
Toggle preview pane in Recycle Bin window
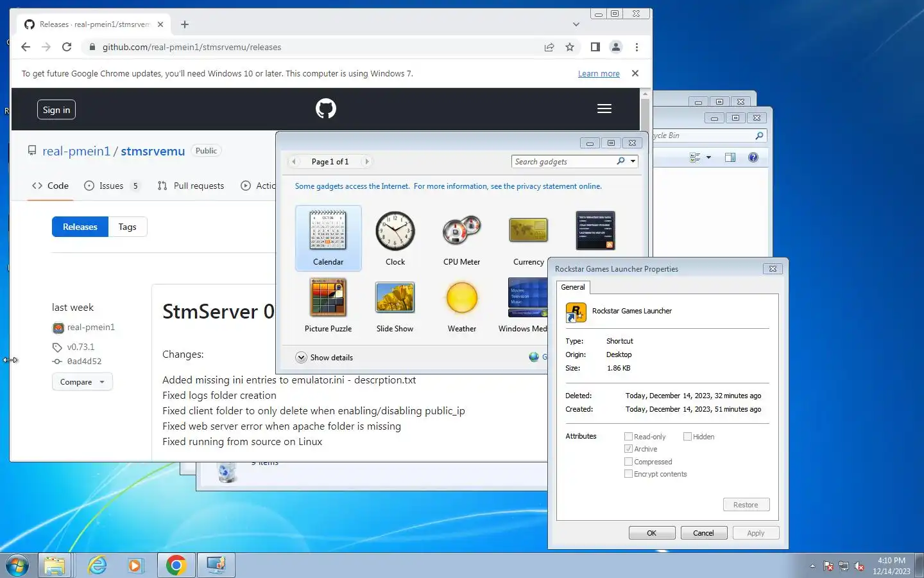(730, 157)
